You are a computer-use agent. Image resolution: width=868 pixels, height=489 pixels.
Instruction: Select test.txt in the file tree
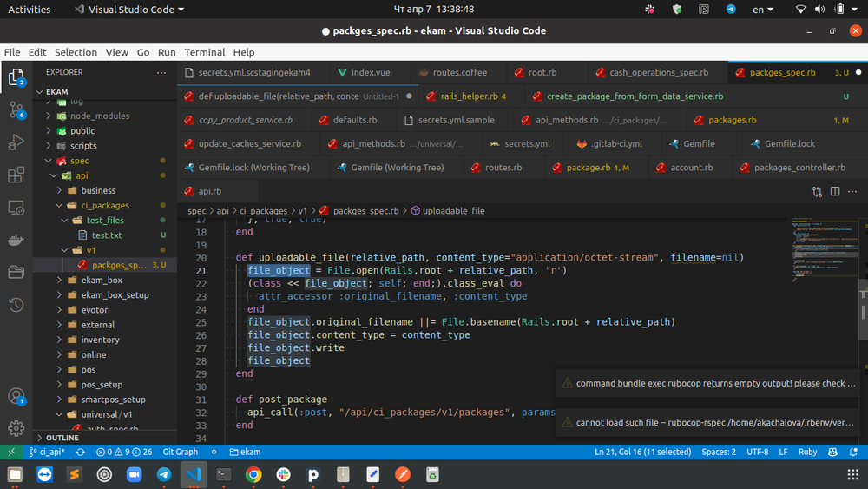[x=107, y=235]
